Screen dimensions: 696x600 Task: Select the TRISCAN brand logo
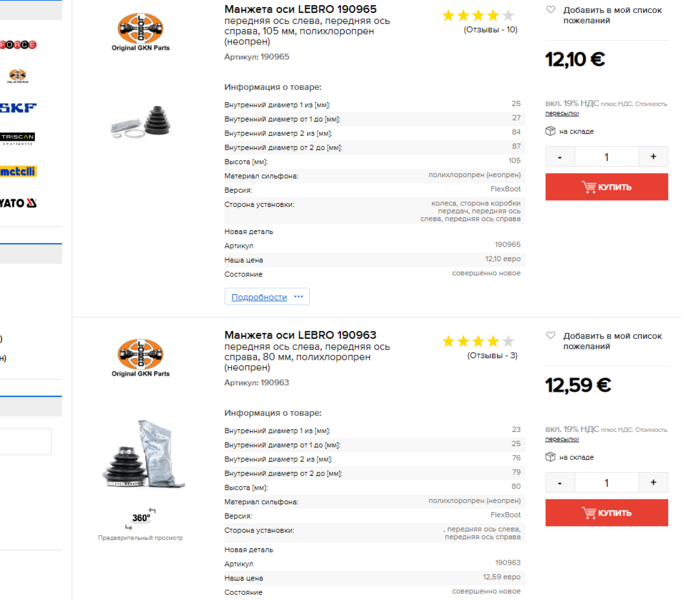(17, 137)
